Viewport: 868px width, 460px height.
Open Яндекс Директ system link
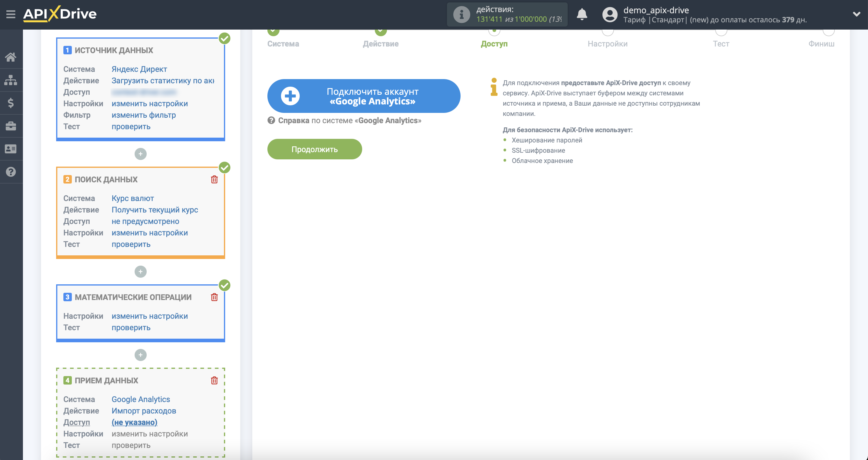tap(139, 69)
